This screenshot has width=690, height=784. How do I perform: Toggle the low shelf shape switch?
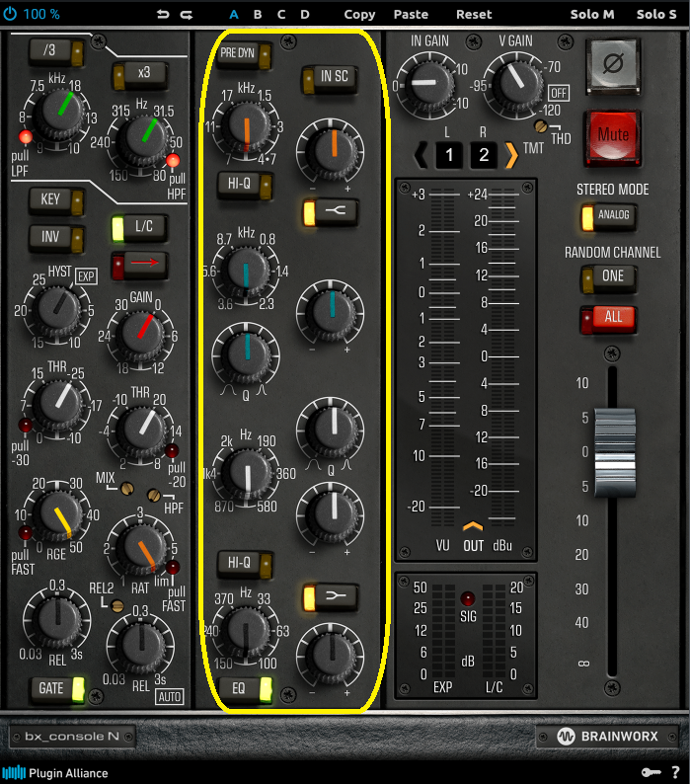coord(331,596)
